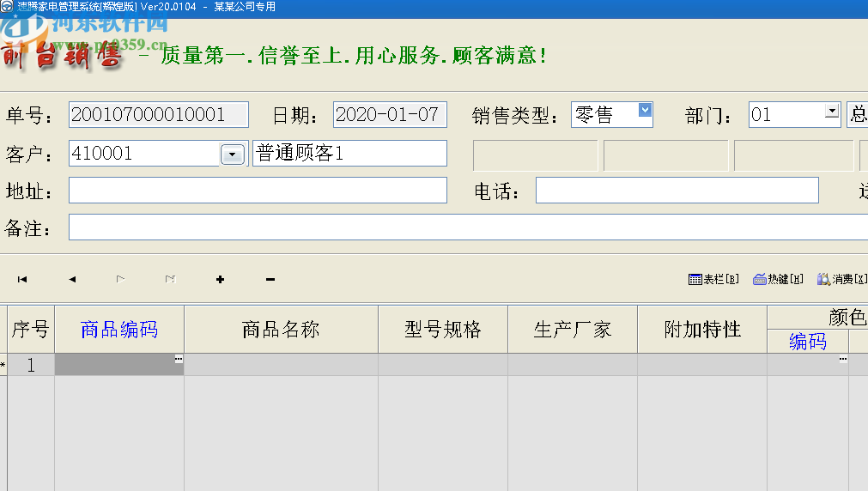Click the 生产厂家 cell in row 1
Screen dimensions: 868x491
pyautogui.click(x=573, y=365)
